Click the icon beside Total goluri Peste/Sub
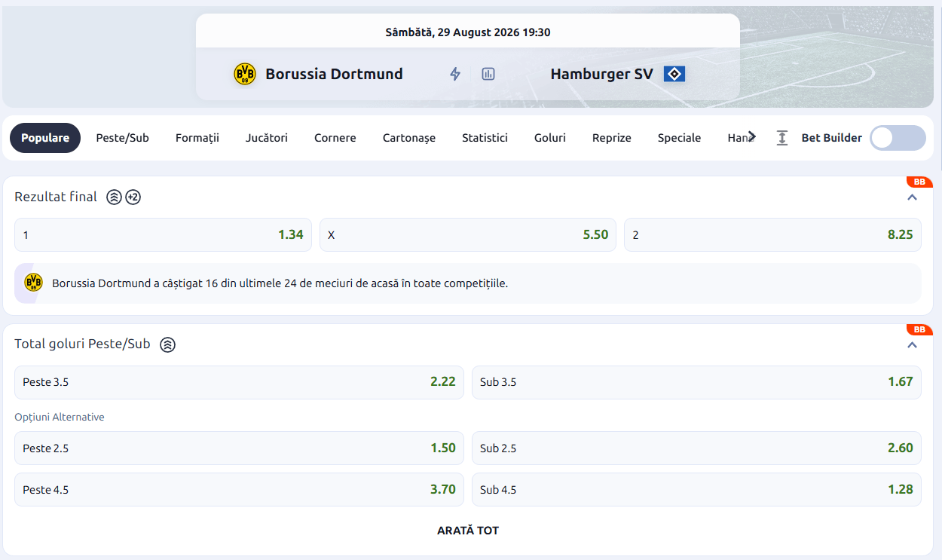This screenshot has width=942, height=560. 167,344
